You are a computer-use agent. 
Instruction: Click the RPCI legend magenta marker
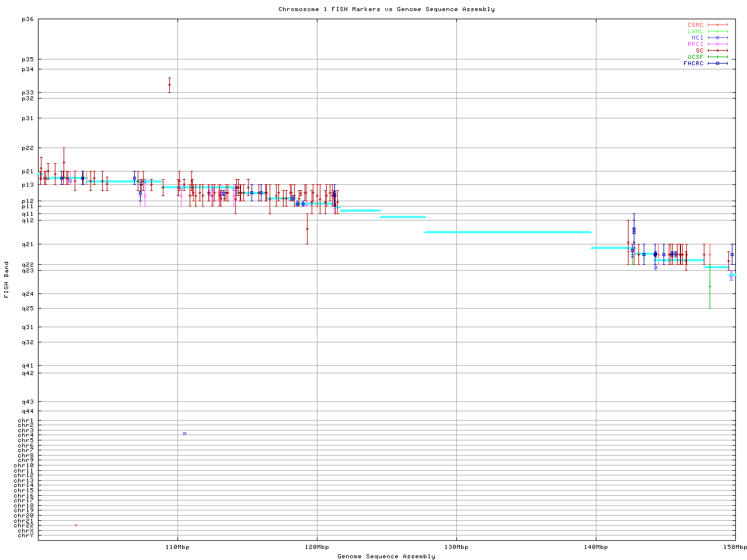(717, 44)
